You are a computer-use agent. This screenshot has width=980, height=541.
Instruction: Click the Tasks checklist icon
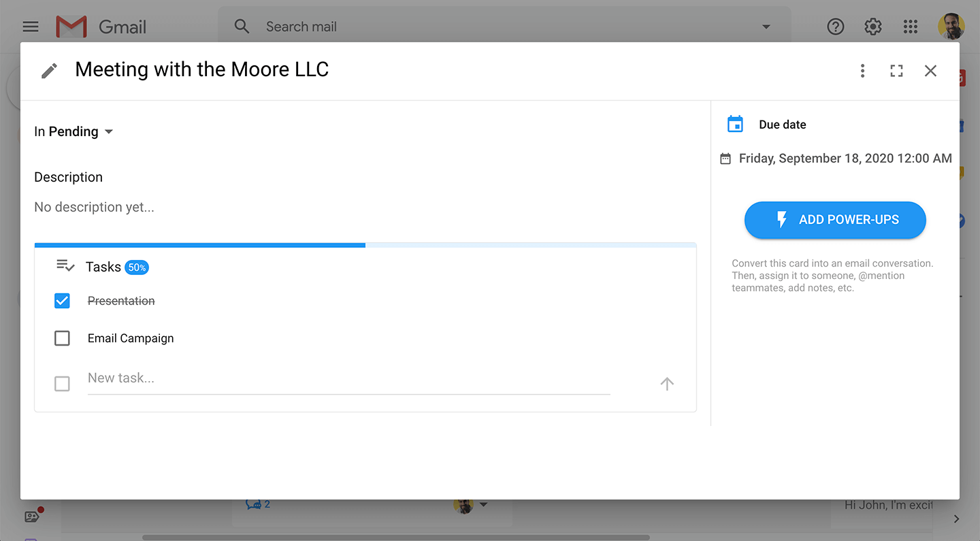(65, 266)
